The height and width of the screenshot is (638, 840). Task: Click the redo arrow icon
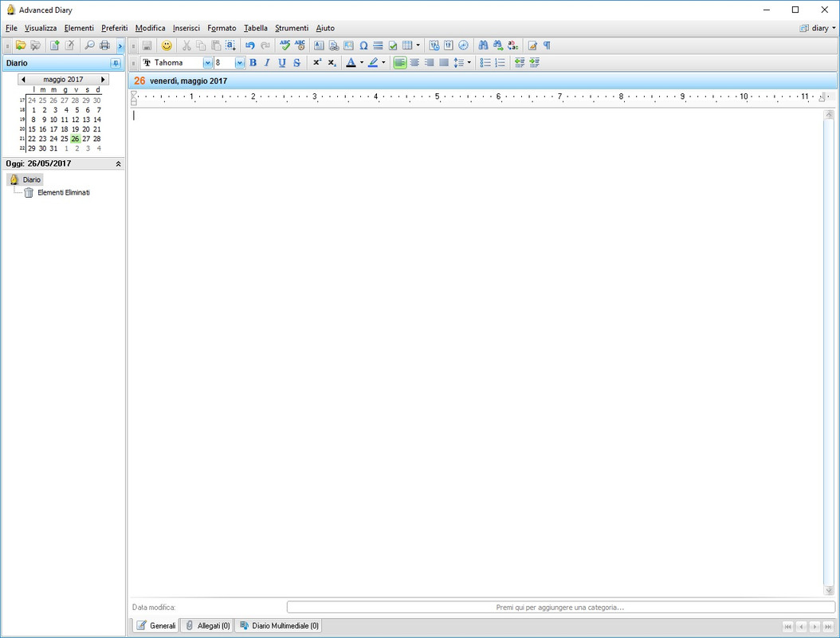[x=265, y=45]
